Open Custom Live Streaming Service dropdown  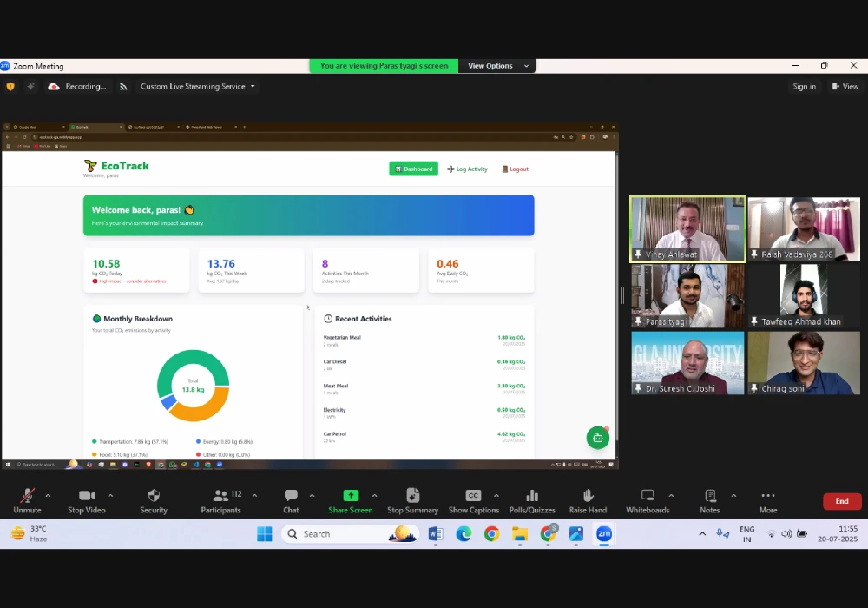click(198, 87)
